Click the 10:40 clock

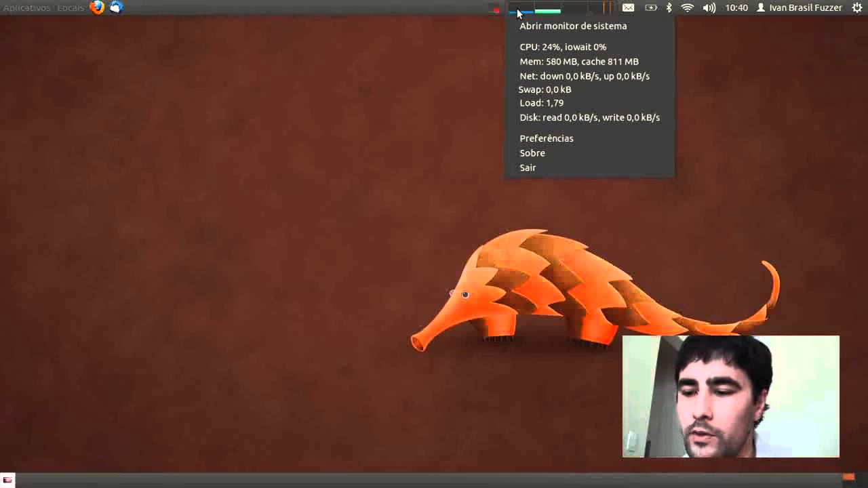[x=736, y=7]
